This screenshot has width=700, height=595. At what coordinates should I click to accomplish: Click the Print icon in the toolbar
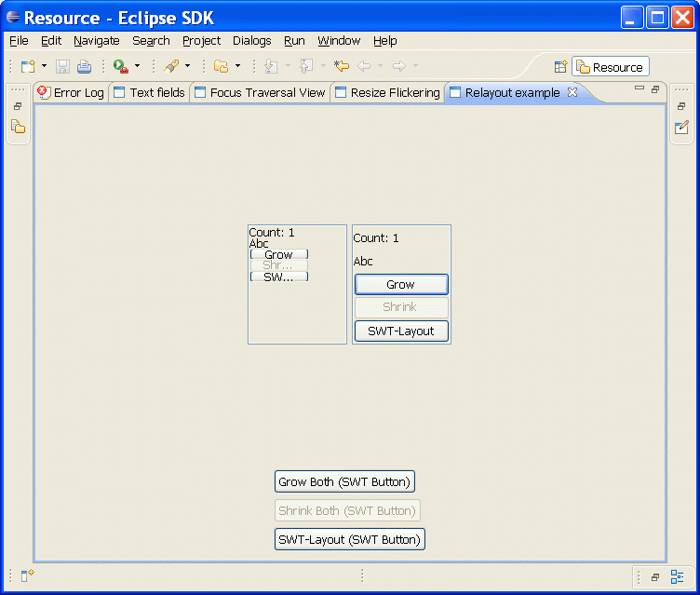click(84, 66)
